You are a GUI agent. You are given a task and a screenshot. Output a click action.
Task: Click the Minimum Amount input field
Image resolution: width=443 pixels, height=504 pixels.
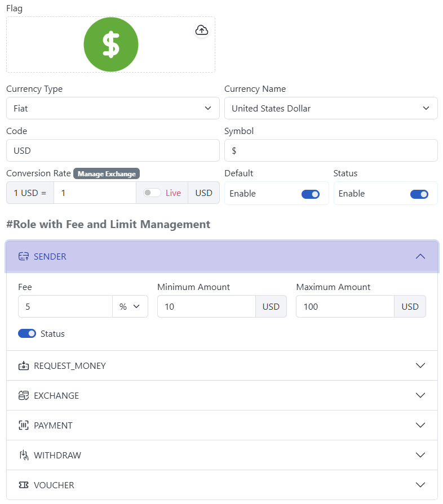(206, 306)
